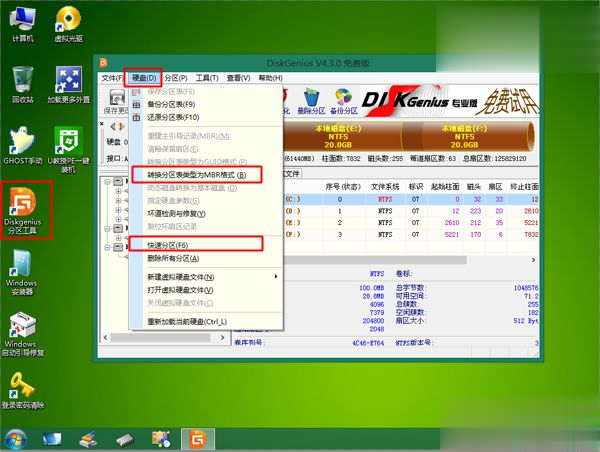Collapse the second disk node in the tree
This screenshot has height=452, width=600.
pyautogui.click(x=108, y=228)
